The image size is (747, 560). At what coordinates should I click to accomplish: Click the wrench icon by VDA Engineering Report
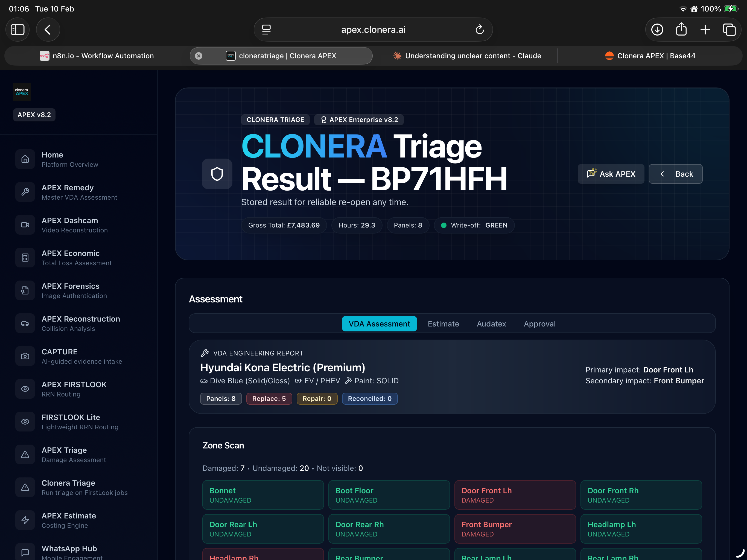205,353
